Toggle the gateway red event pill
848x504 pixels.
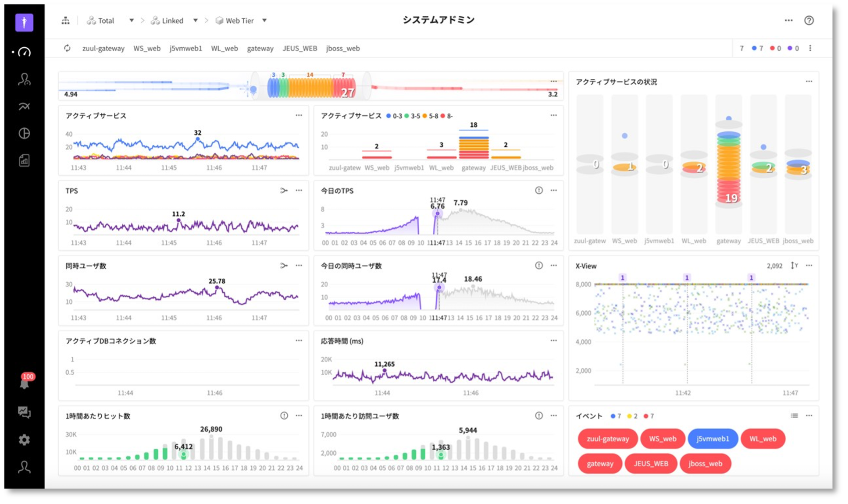[599, 464]
